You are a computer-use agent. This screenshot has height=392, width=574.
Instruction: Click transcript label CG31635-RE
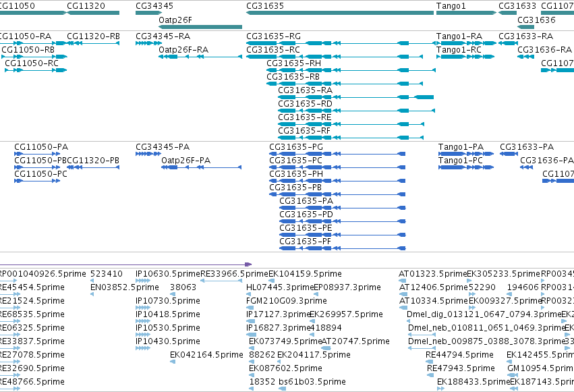coord(305,117)
